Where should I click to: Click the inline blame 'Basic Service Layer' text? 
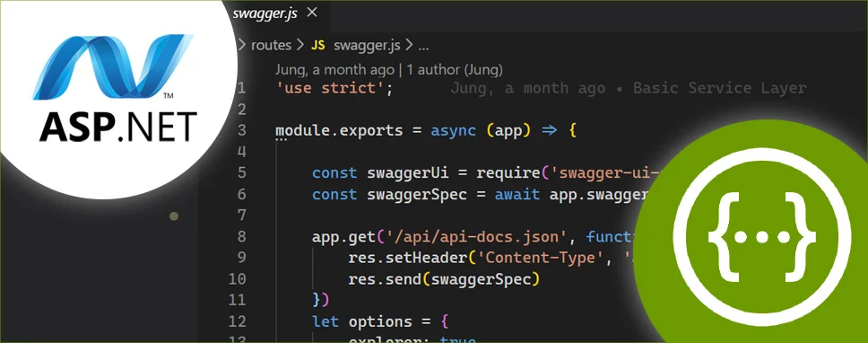pyautogui.click(x=720, y=88)
